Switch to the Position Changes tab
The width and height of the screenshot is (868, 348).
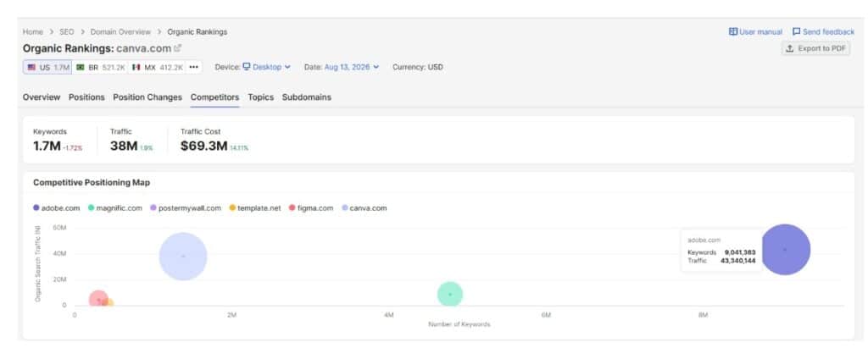[147, 97]
